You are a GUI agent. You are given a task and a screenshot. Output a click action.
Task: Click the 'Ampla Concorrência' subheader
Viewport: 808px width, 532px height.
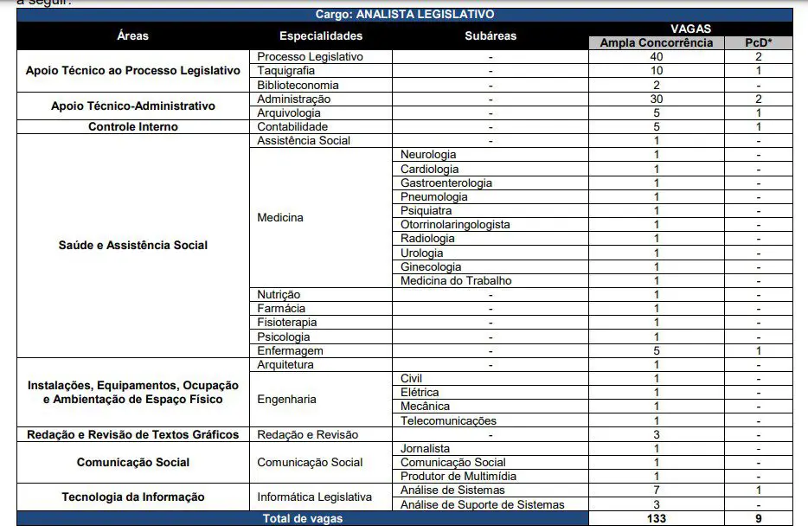coord(656,42)
